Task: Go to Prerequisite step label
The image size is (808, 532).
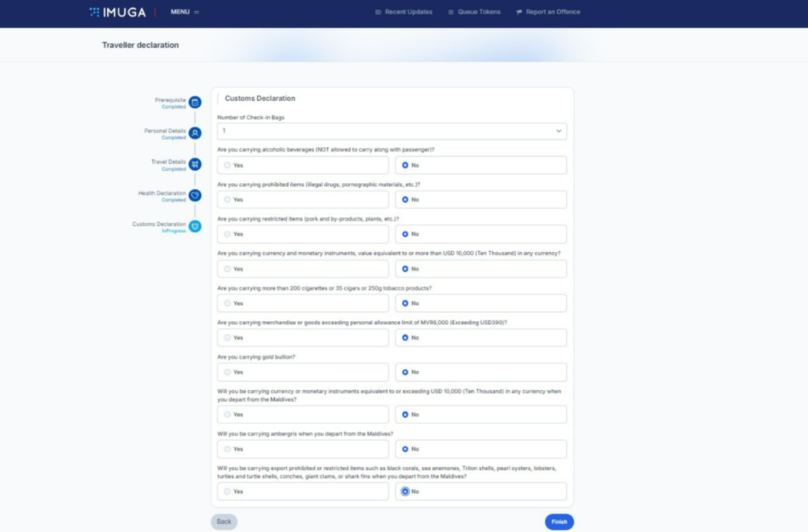Action: click(170, 100)
